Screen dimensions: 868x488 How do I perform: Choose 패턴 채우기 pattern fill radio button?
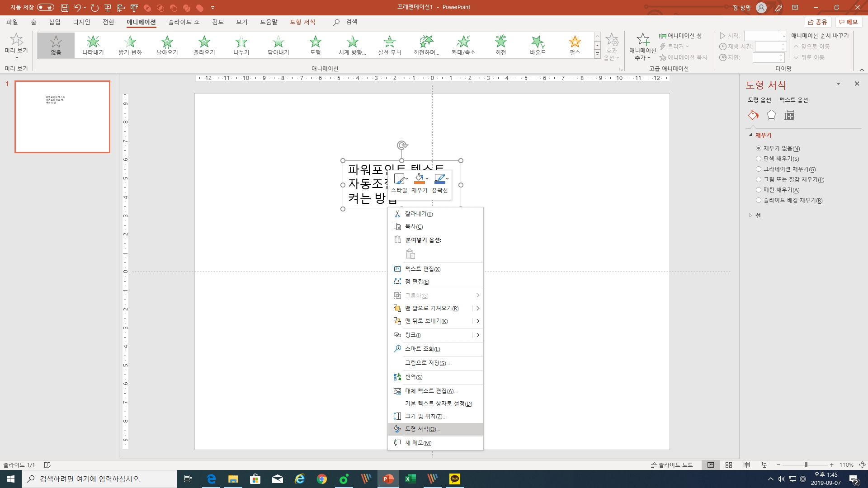(x=759, y=190)
